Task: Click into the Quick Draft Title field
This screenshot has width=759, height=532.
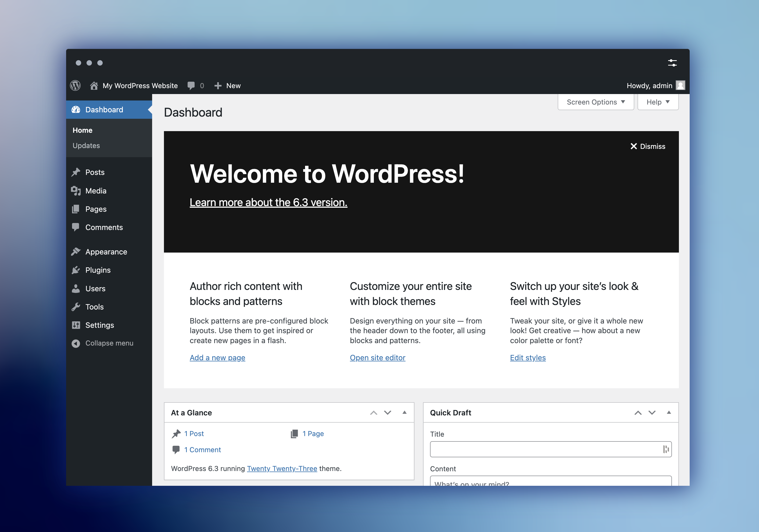Action: [545, 450]
